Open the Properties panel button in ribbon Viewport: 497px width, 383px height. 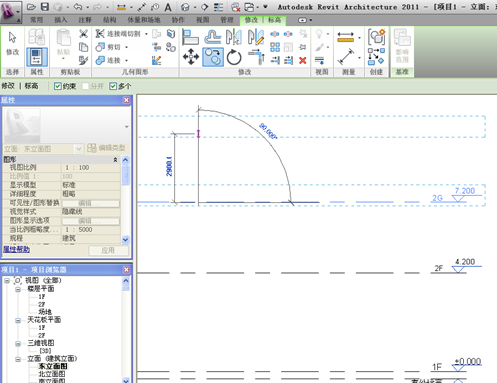pos(37,57)
